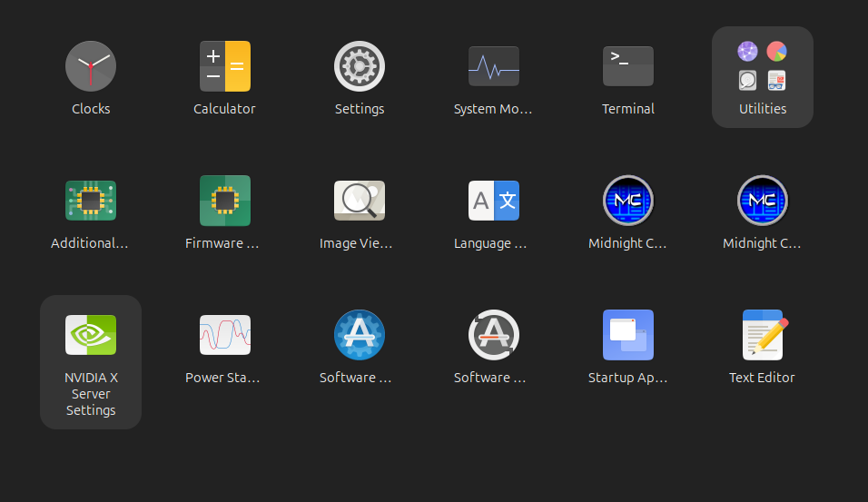
Task: Open the Terminal app
Action: point(628,67)
